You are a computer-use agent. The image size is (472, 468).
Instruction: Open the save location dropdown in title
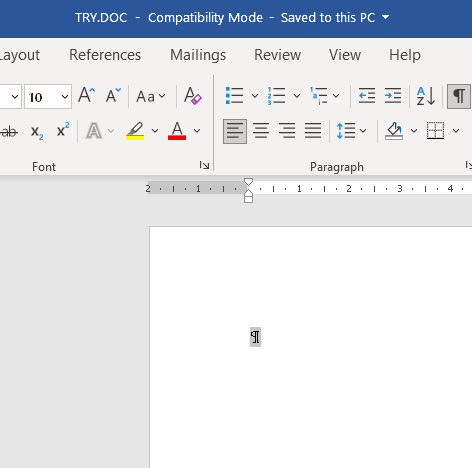[385, 17]
